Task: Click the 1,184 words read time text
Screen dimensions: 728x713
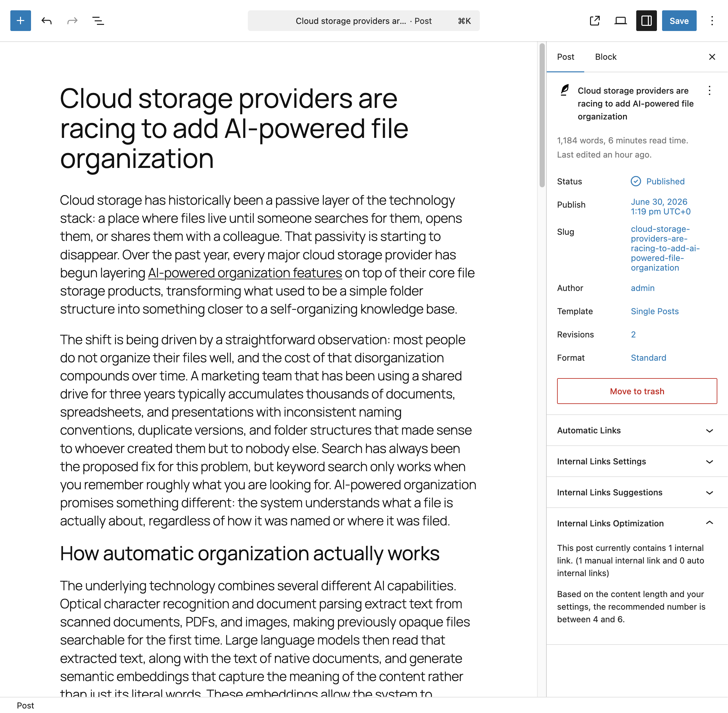Action: (623, 140)
